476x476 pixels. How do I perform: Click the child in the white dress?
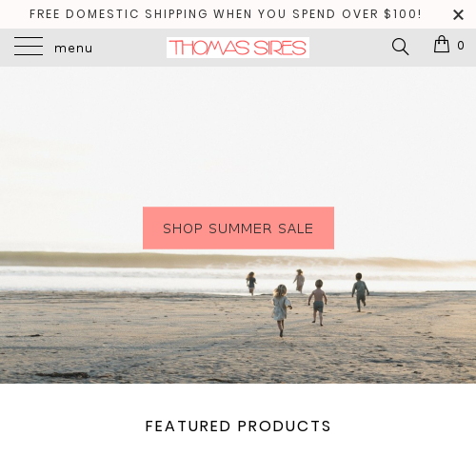click(x=281, y=310)
